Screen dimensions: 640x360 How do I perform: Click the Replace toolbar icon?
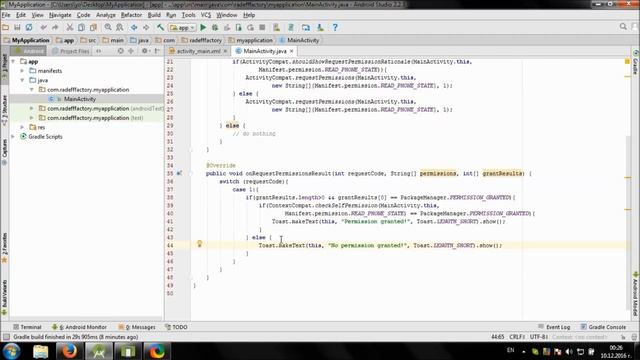120,28
